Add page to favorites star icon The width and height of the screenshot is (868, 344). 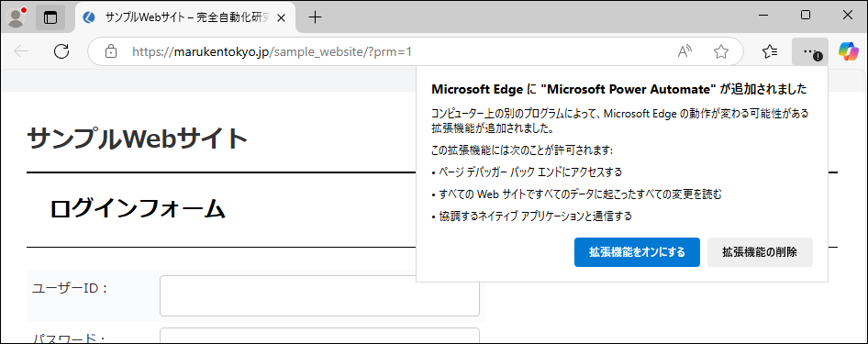point(721,52)
